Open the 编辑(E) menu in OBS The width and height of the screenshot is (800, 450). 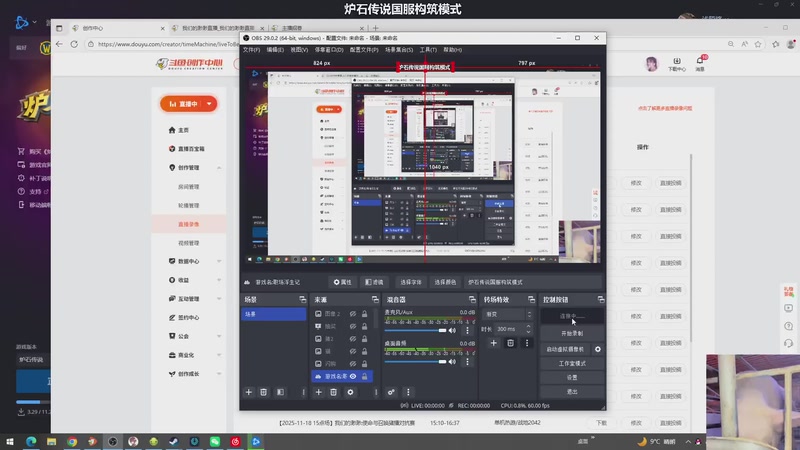click(x=275, y=49)
